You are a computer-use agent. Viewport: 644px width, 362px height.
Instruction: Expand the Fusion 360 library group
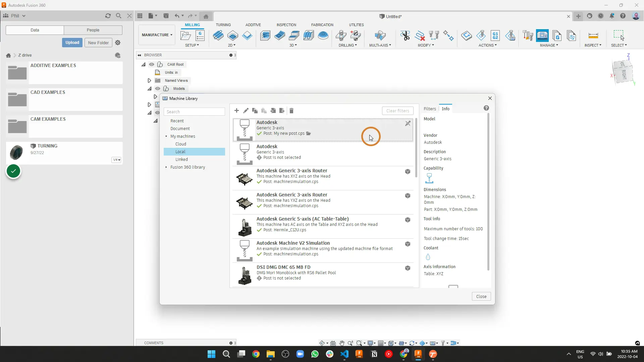pos(166,167)
